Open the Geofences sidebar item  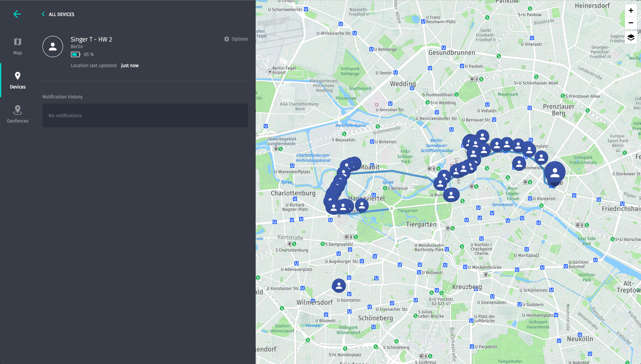click(x=17, y=114)
